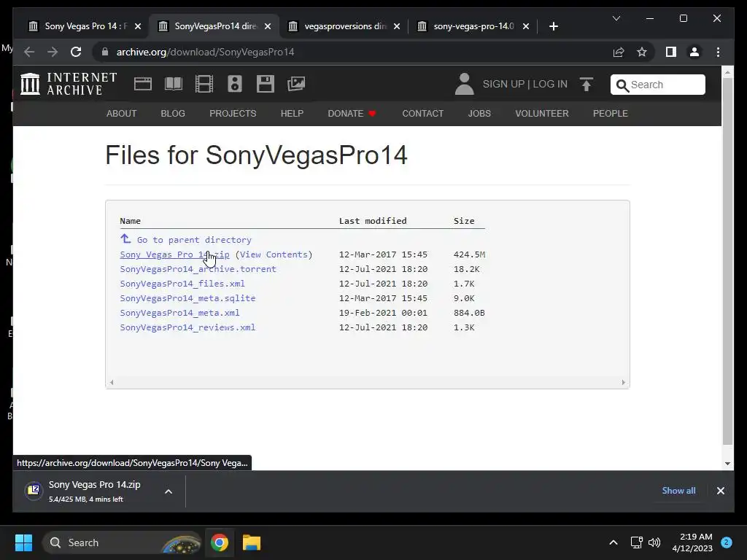Screen dimensions: 747x560
Task: Download Sony Vegas Pro 14.zip link
Action: point(174,254)
